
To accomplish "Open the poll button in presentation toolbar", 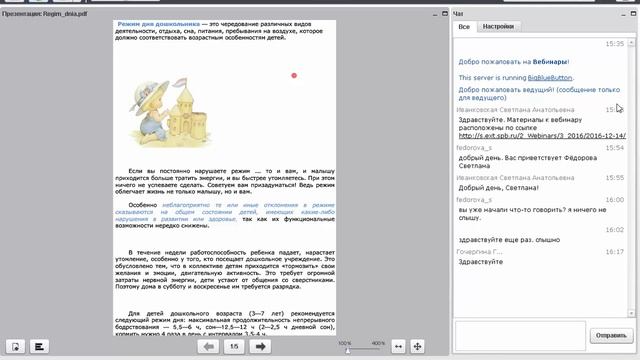I will coord(39,347).
